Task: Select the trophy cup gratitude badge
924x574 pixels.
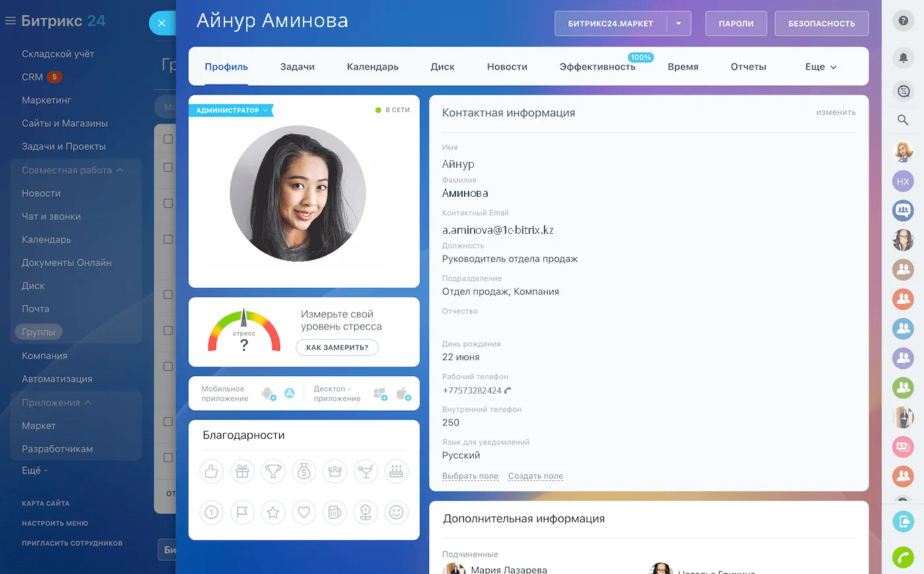Action: 273,472
